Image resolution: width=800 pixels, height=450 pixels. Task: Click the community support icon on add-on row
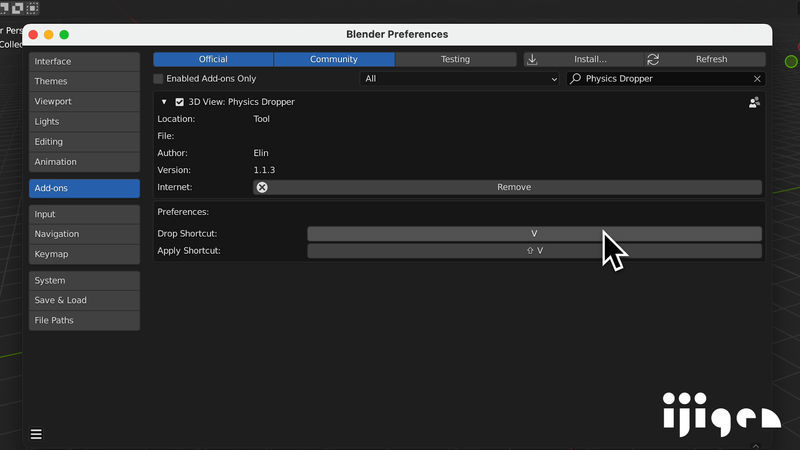click(754, 103)
